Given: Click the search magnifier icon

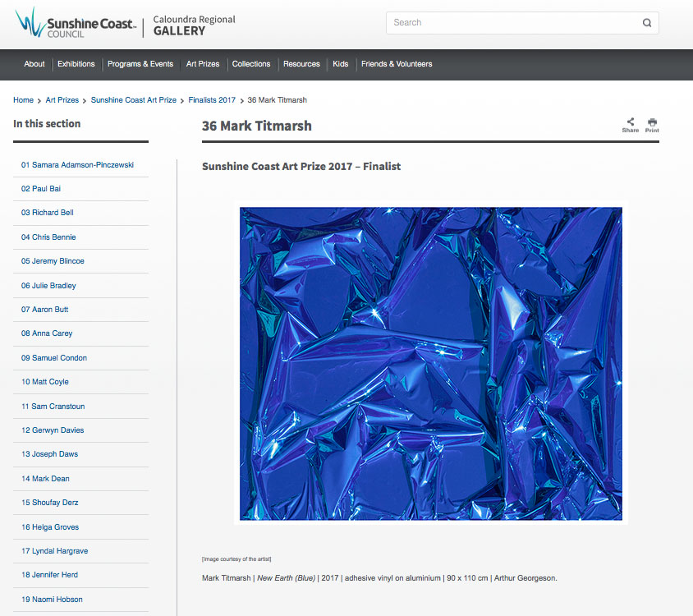Looking at the screenshot, I should 647,23.
